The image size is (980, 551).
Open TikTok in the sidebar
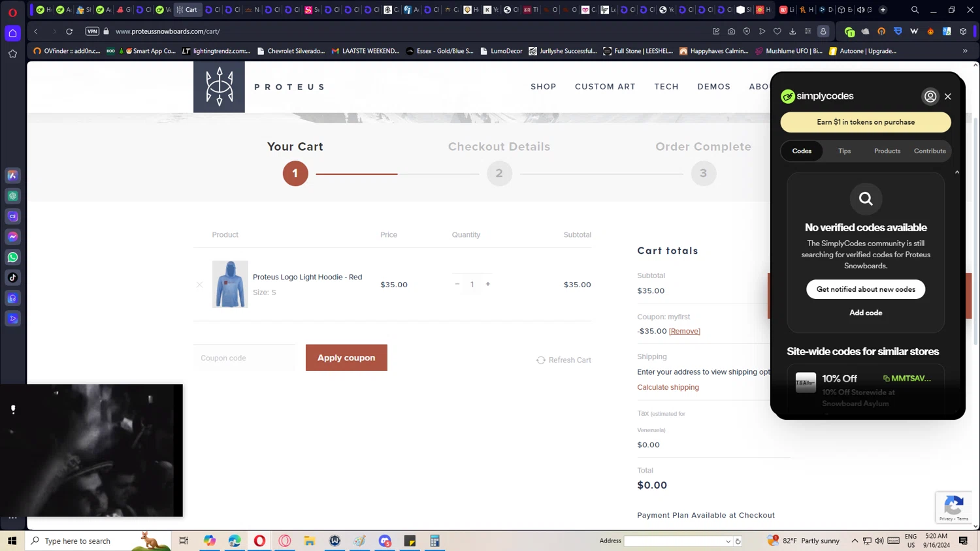pos(12,277)
